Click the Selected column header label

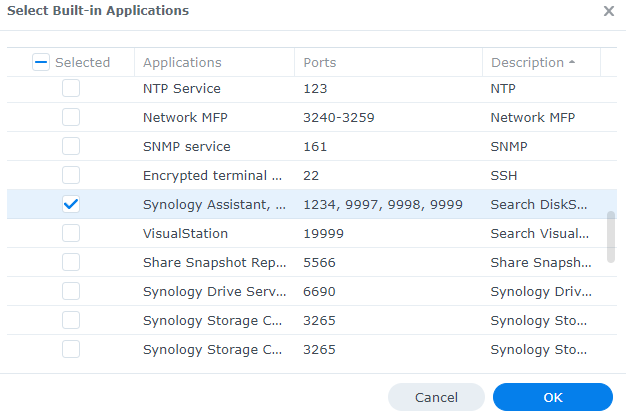(x=82, y=62)
